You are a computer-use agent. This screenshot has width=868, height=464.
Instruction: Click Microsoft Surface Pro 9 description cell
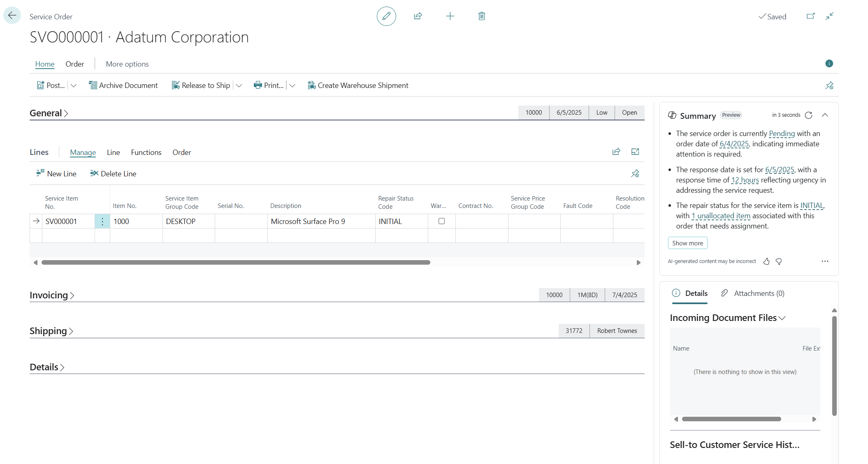pos(321,222)
